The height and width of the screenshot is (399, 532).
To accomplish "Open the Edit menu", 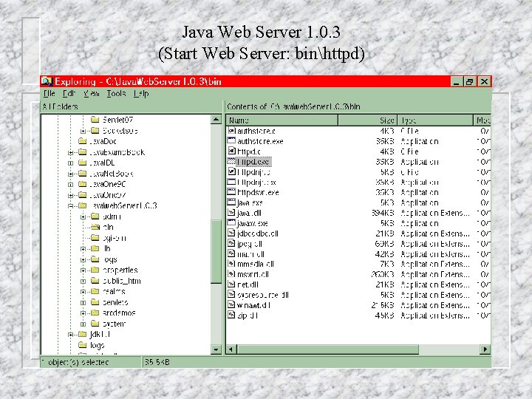I will pyautogui.click(x=69, y=93).
